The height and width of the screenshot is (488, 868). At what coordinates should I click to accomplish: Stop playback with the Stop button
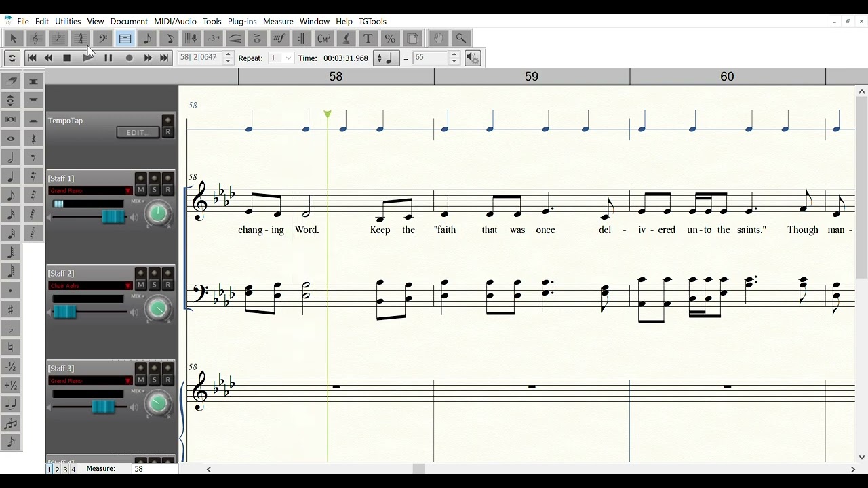[x=67, y=58]
